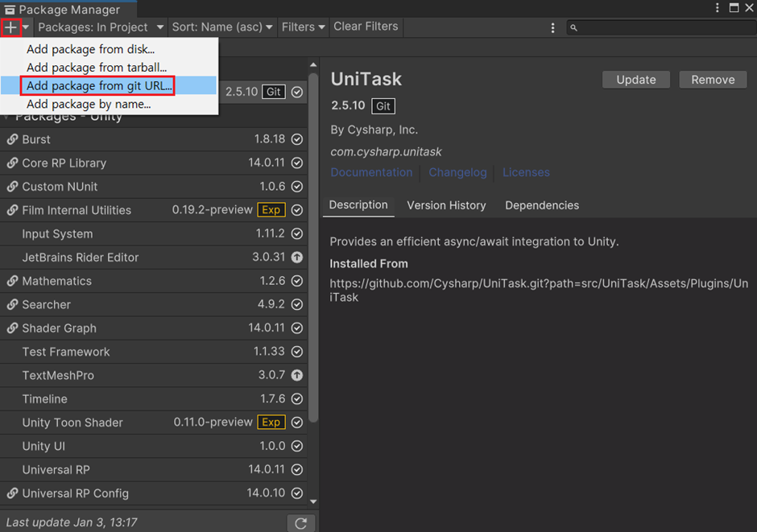Screen dimensions: 757x532
Task: Open the Changelog link
Action: tap(457, 172)
